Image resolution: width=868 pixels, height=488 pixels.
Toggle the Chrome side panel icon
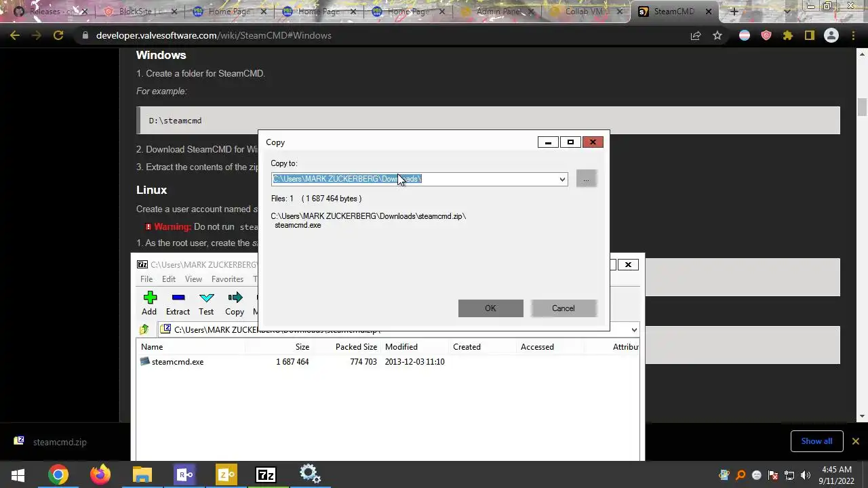click(x=810, y=35)
